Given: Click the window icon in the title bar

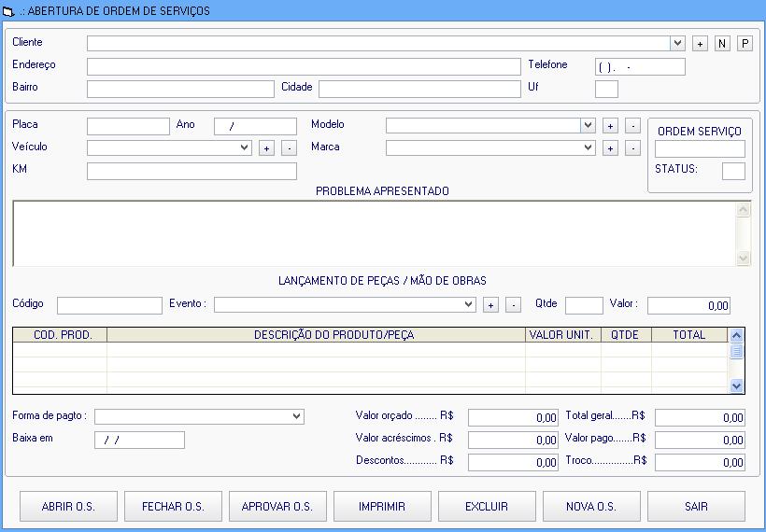Looking at the screenshot, I should tap(8, 11).
